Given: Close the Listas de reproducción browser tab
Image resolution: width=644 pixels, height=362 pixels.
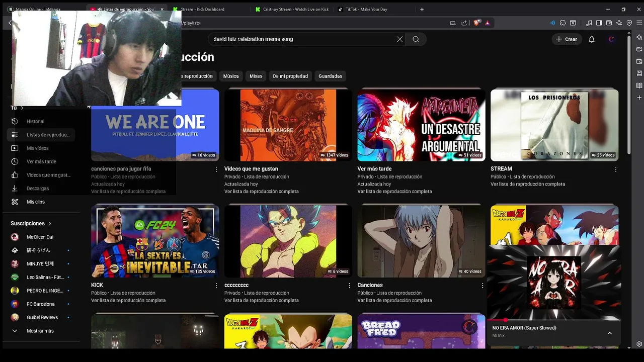Looking at the screenshot, I should (x=162, y=9).
